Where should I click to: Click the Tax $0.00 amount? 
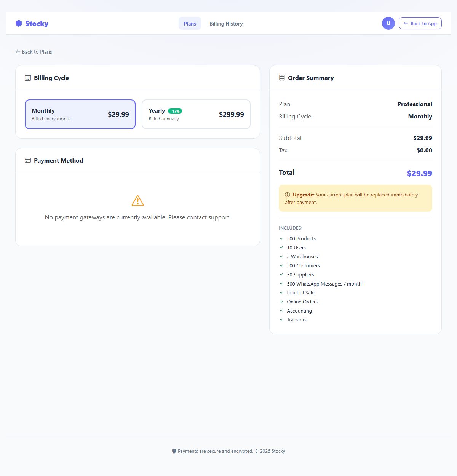pos(424,150)
